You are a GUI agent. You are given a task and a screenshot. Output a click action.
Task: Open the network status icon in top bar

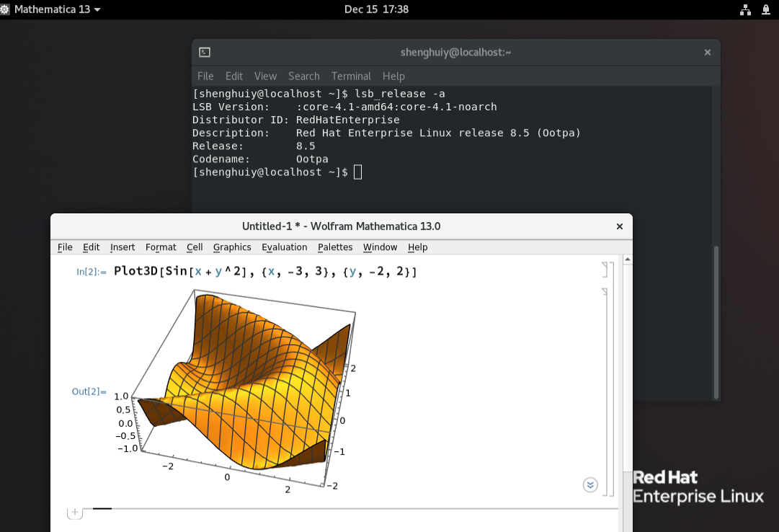[x=745, y=9]
